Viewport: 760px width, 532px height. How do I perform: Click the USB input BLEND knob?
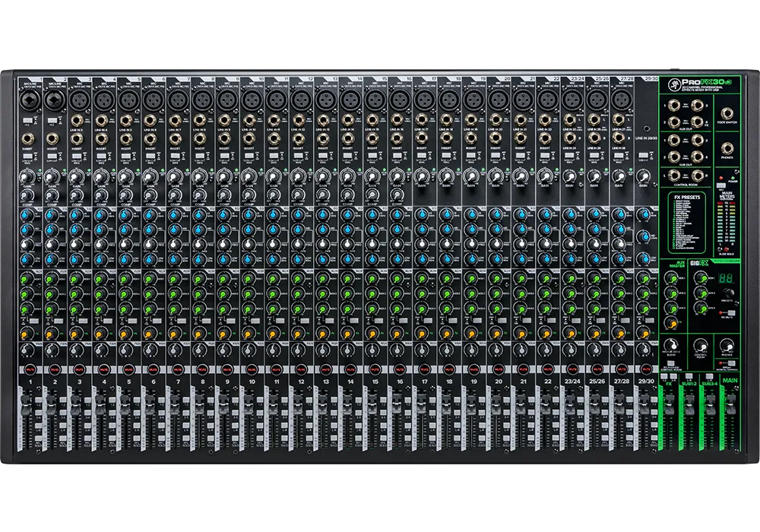coord(672,346)
